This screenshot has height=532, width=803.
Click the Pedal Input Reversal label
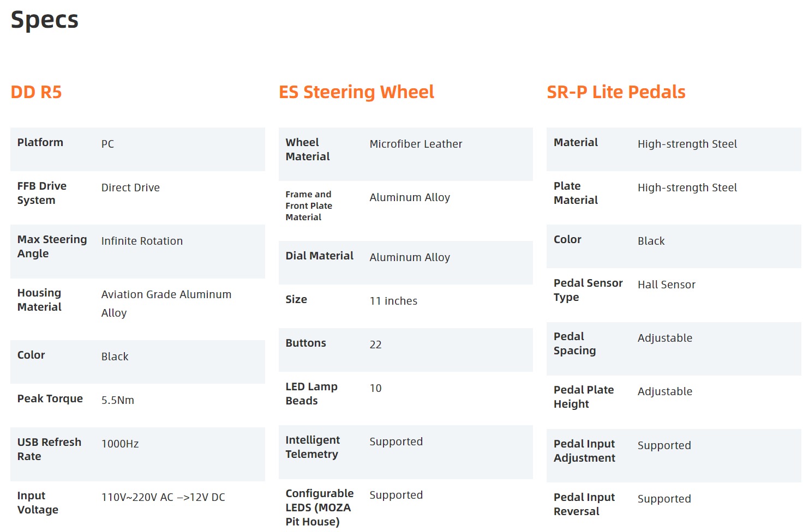(x=584, y=504)
